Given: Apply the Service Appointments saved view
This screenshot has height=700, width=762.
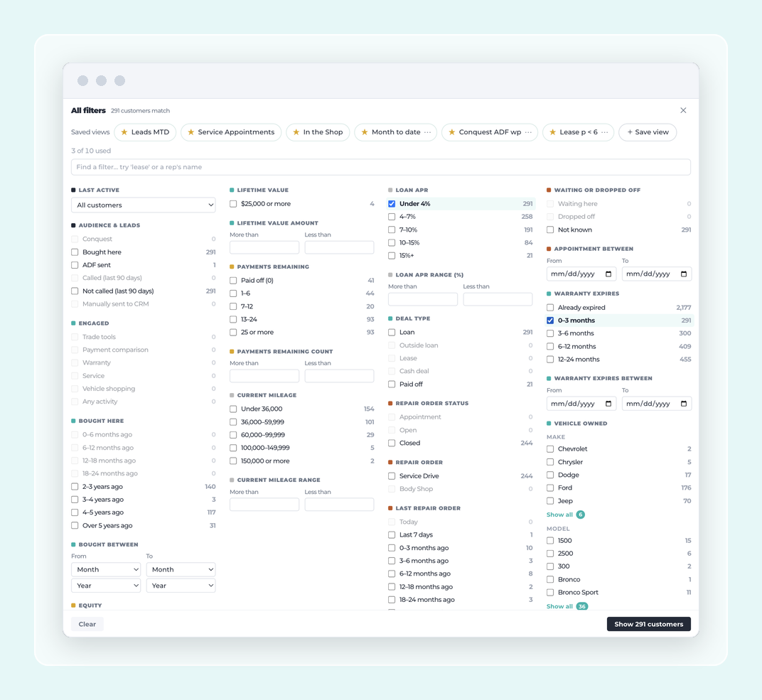Looking at the screenshot, I should click(x=231, y=132).
